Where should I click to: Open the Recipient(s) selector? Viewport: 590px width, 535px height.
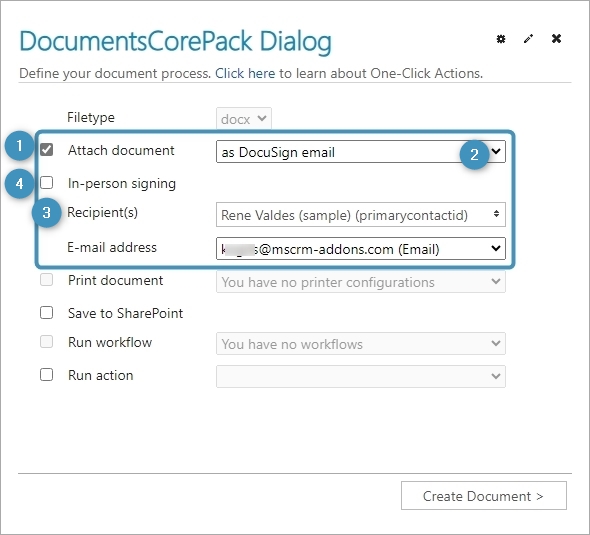click(x=360, y=215)
